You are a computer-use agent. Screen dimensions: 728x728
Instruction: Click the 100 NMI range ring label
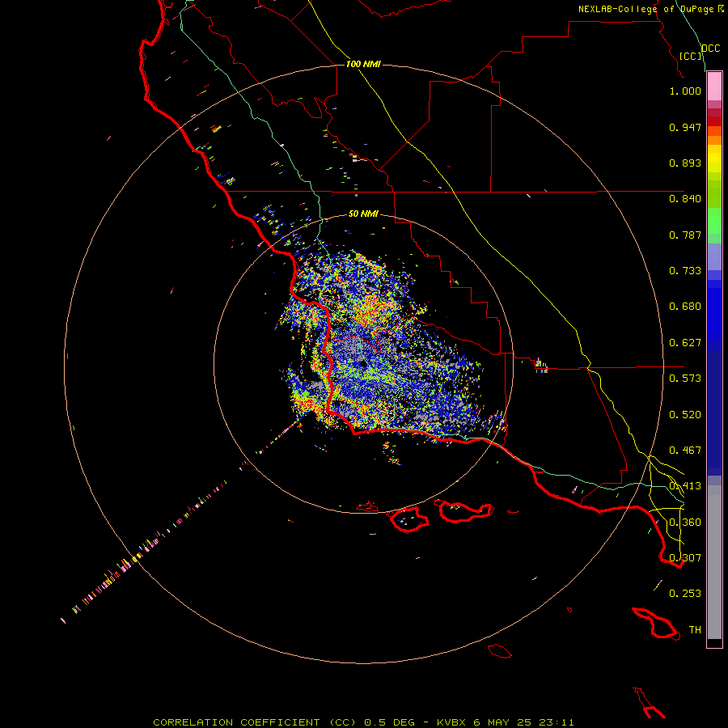[x=363, y=64]
